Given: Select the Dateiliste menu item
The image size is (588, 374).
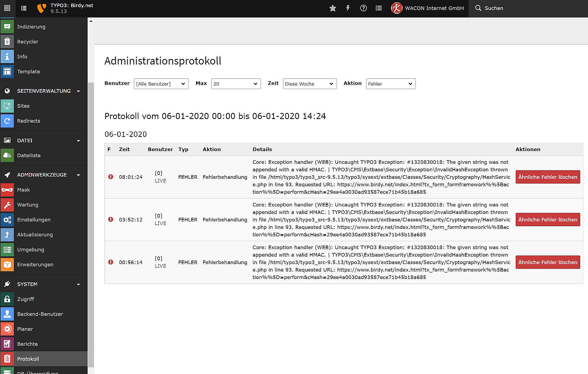Looking at the screenshot, I should pyautogui.click(x=29, y=155).
